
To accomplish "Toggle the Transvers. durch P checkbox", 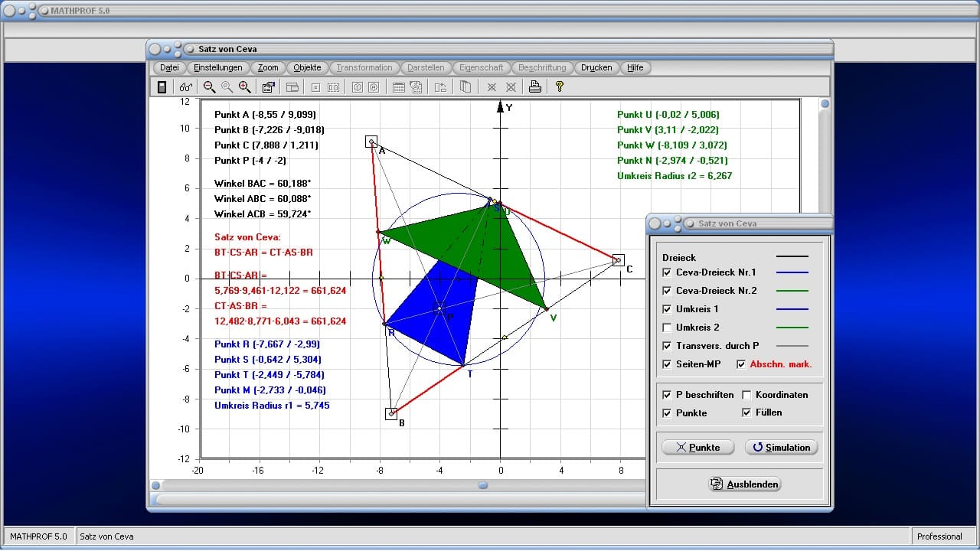I will (x=668, y=346).
